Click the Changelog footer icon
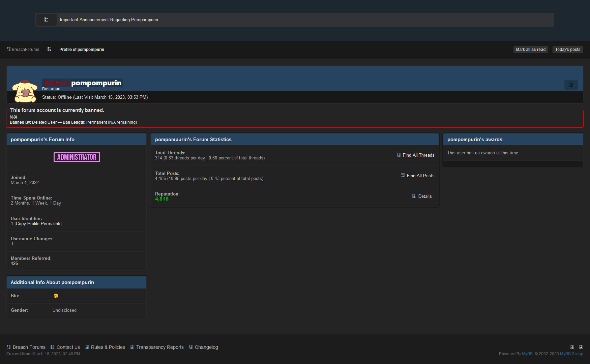Image resolution: width=590 pixels, height=364 pixels. click(x=190, y=347)
